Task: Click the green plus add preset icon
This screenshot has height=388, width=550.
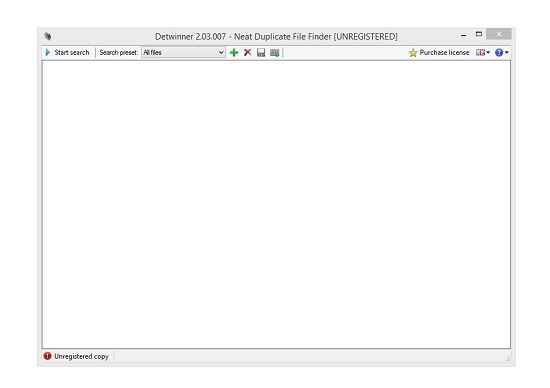Action: click(234, 53)
